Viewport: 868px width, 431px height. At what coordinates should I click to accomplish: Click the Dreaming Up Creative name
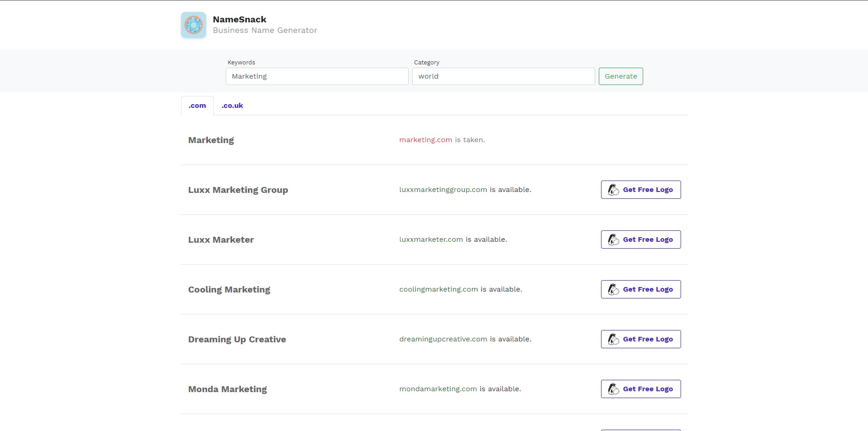(x=237, y=340)
